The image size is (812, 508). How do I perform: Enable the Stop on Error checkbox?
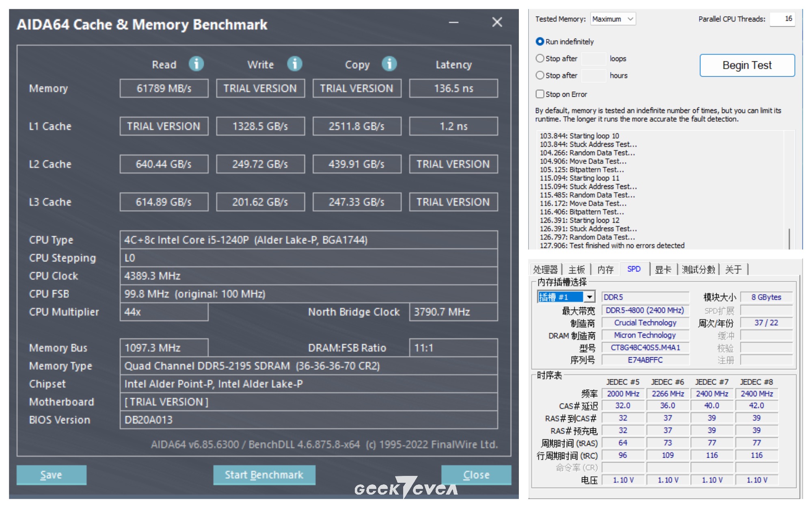click(x=540, y=94)
